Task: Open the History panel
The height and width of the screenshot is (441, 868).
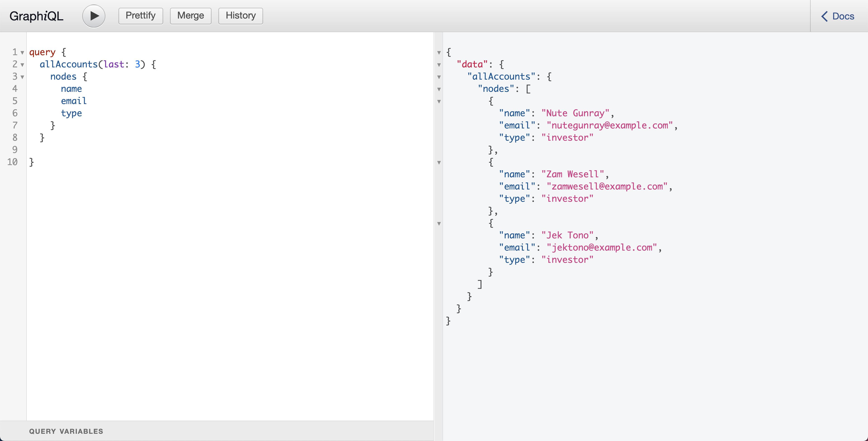Action: tap(241, 16)
